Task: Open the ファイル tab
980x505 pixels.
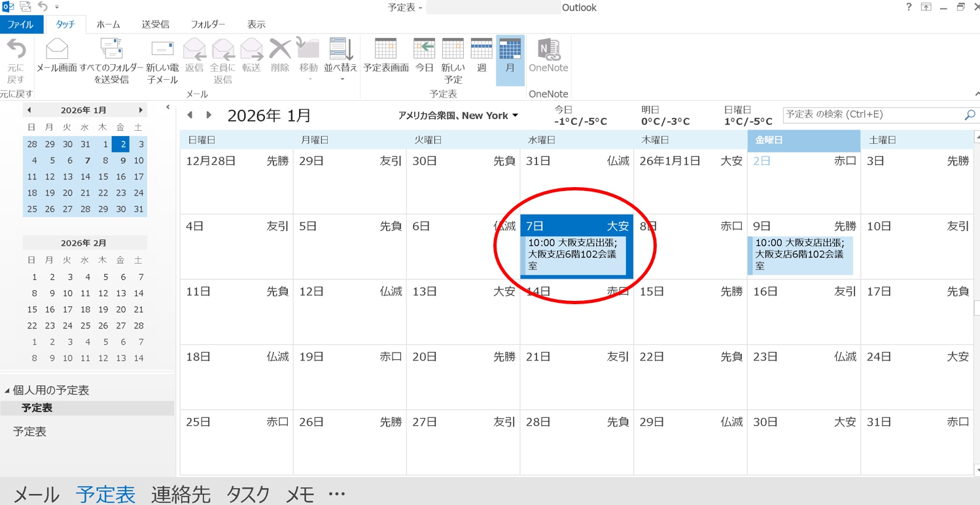Action: click(x=21, y=24)
